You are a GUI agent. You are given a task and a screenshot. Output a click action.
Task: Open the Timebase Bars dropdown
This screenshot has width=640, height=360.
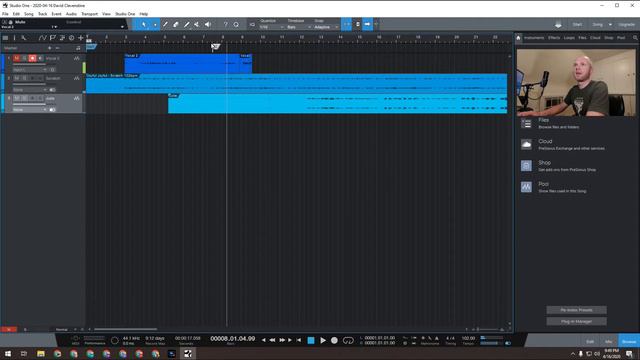coord(299,27)
